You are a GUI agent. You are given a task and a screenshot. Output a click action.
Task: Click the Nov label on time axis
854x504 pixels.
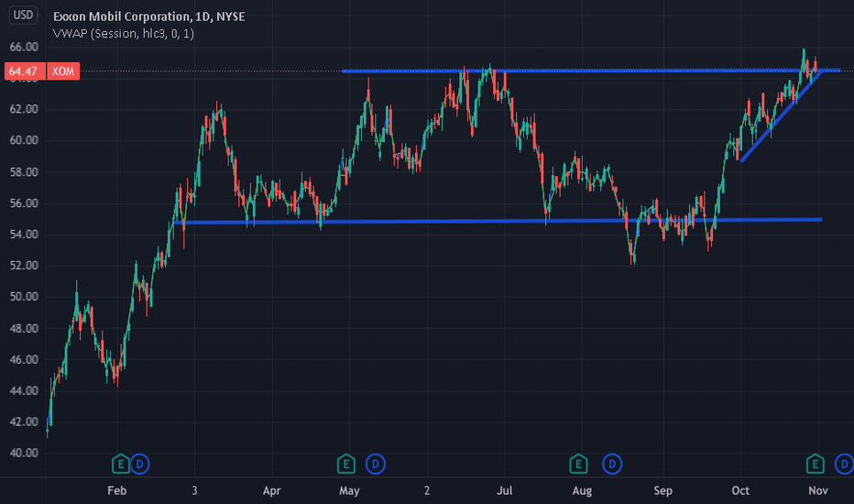coord(818,490)
